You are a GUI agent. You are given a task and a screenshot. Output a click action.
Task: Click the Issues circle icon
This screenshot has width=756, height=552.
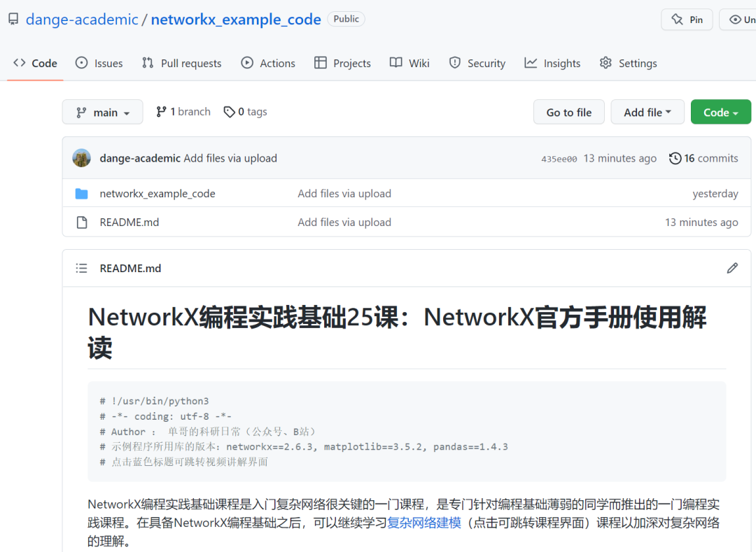81,63
